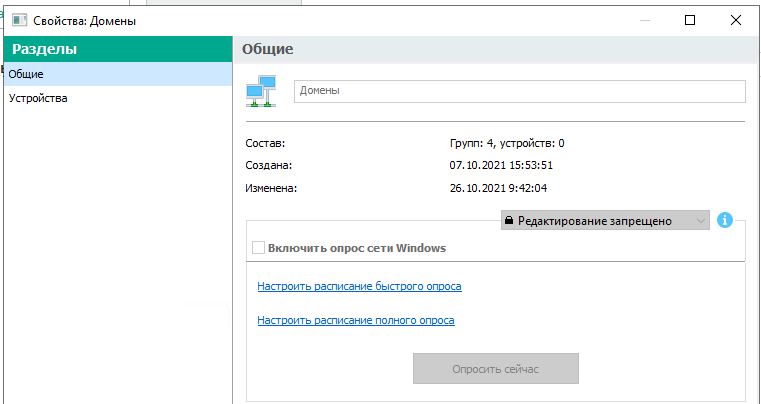Minimize the properties window
Viewport: 761px width, 404px height.
click(x=645, y=20)
